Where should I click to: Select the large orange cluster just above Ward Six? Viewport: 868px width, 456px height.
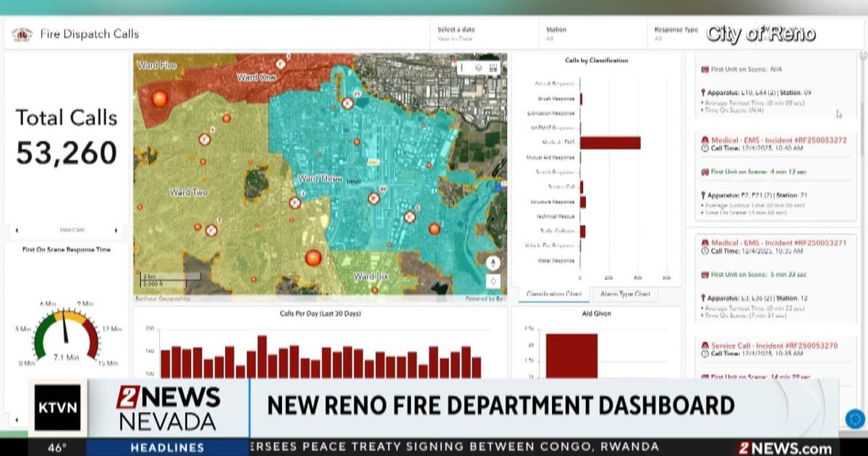pyautogui.click(x=313, y=258)
